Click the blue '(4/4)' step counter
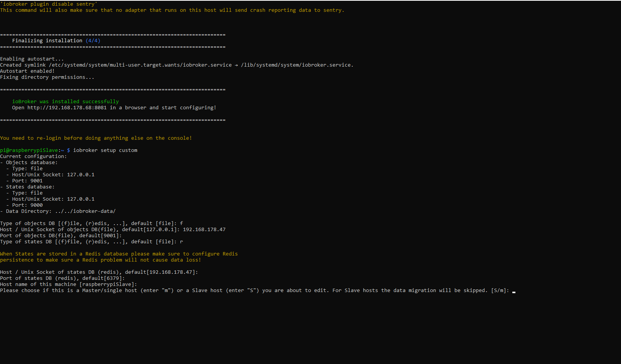This screenshot has width=621, height=364. pyautogui.click(x=93, y=41)
